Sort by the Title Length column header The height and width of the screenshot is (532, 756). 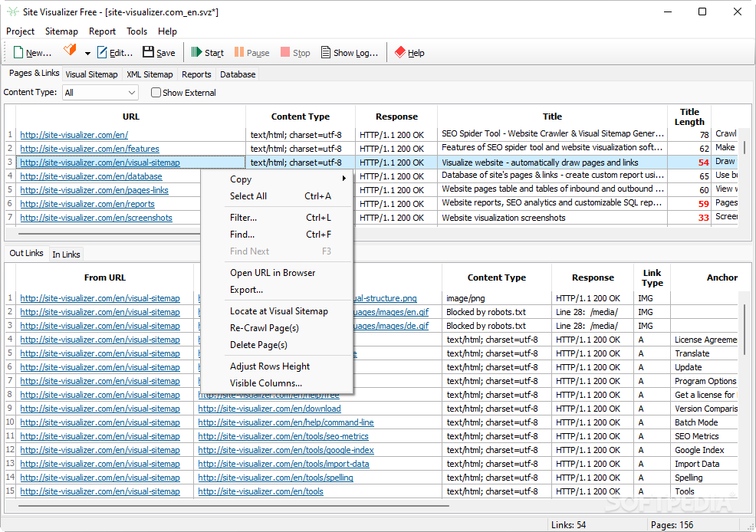point(689,117)
